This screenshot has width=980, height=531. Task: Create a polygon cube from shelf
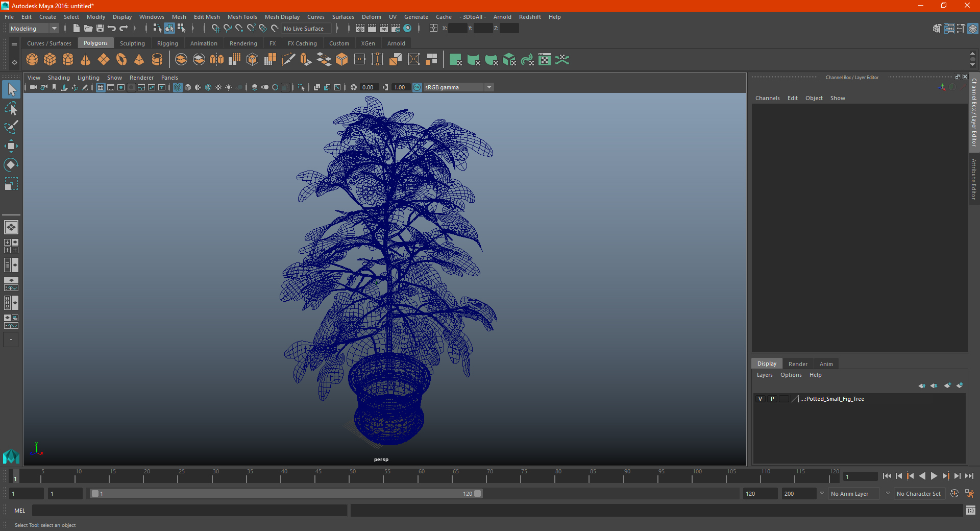click(x=50, y=60)
